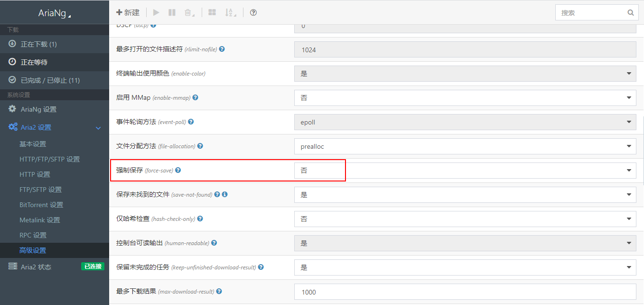The image size is (644, 305).
Task: Open the trash delete menu icon
Action: tap(189, 13)
